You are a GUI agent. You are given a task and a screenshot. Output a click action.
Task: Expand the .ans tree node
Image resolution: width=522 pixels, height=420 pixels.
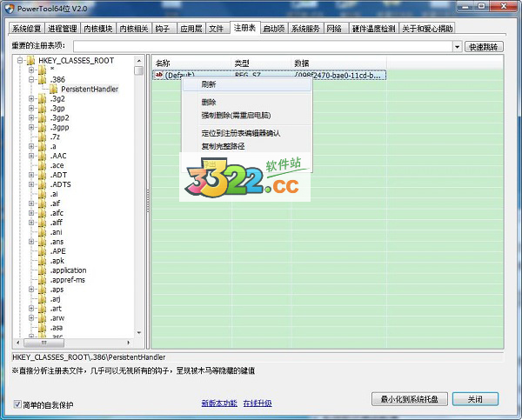pyautogui.click(x=31, y=242)
